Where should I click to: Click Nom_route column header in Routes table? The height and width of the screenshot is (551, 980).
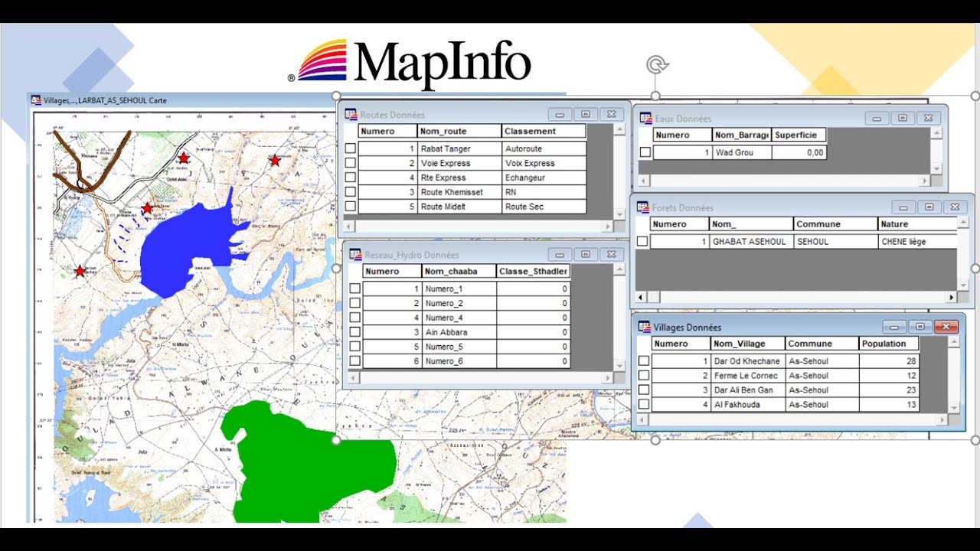pos(460,131)
